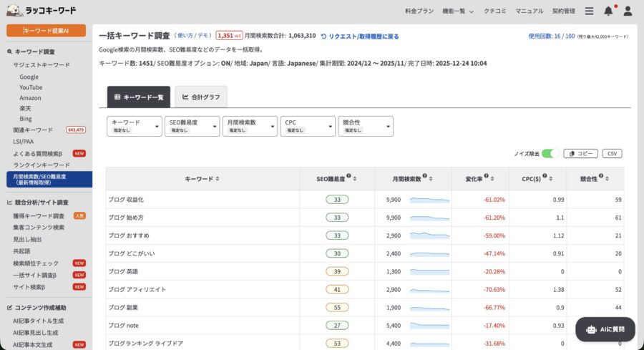Open the SEO難易度 filter dropdown
Viewport: 644px width, 350px height.
[192, 126]
